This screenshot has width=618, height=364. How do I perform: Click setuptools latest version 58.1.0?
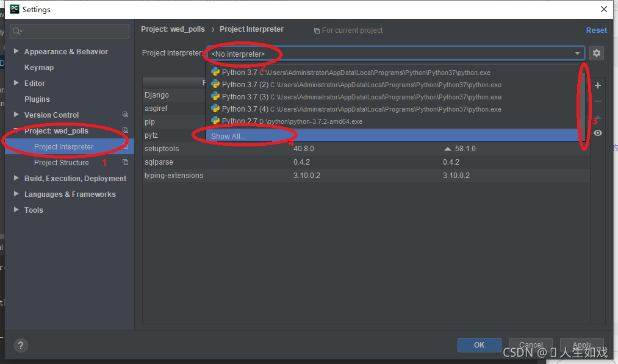tap(465, 149)
